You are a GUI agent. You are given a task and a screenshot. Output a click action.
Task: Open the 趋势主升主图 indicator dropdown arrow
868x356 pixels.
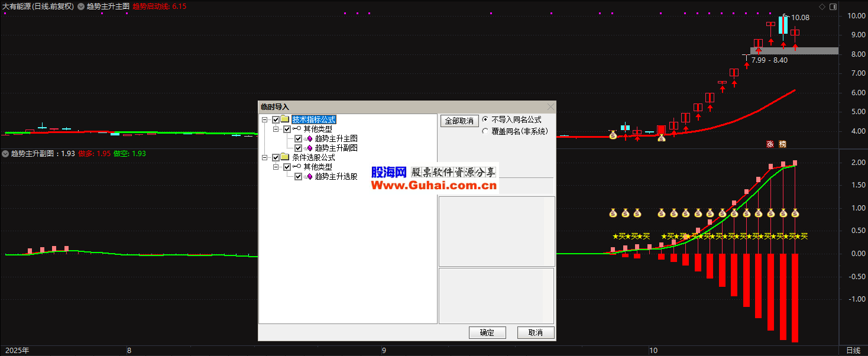[81, 7]
